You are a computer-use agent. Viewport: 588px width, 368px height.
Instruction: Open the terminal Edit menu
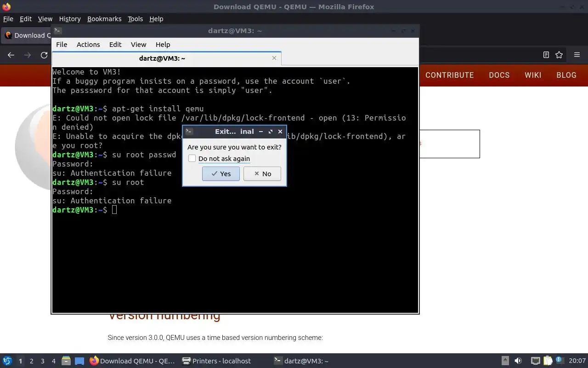[115, 44]
